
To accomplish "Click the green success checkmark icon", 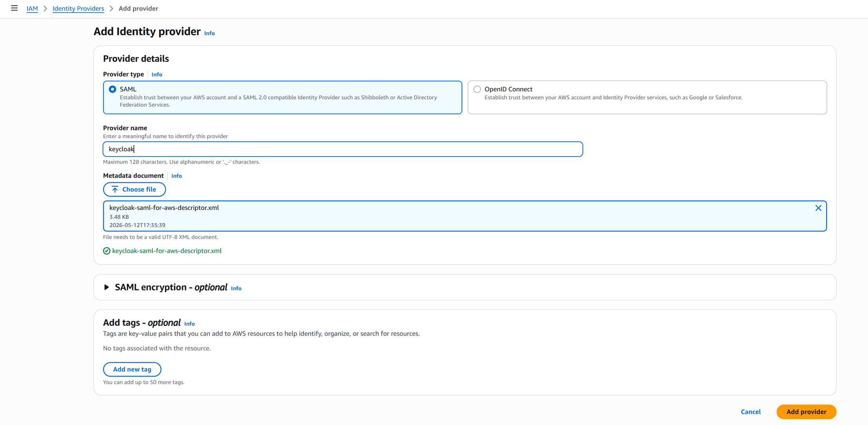I will click(x=106, y=251).
